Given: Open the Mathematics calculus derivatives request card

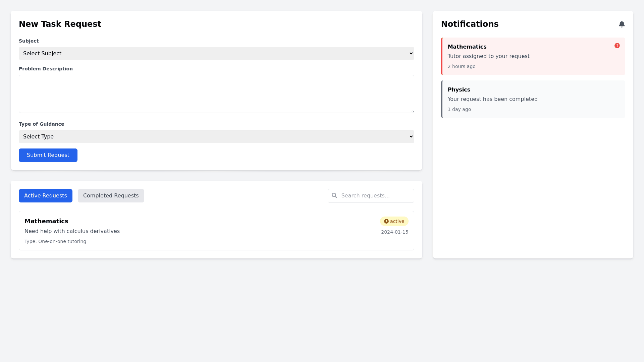Looking at the screenshot, I should tap(216, 231).
